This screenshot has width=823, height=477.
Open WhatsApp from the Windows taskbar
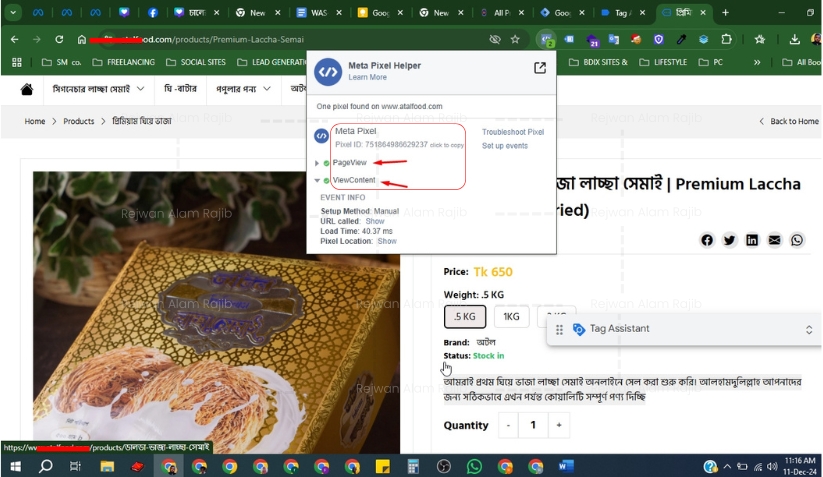474,466
